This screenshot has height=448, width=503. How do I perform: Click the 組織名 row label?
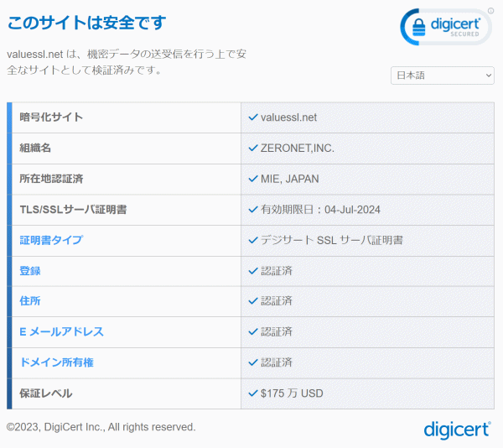tap(35, 148)
